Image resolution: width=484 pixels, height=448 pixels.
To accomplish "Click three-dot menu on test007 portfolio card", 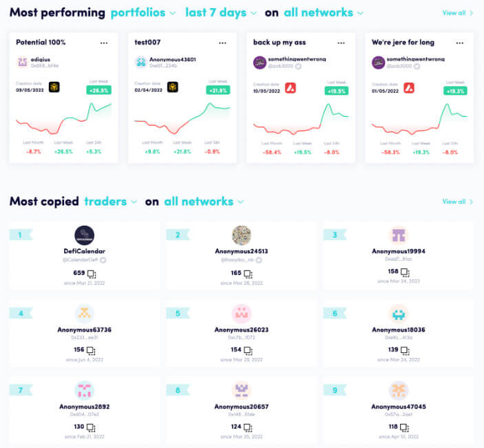I will tap(223, 43).
